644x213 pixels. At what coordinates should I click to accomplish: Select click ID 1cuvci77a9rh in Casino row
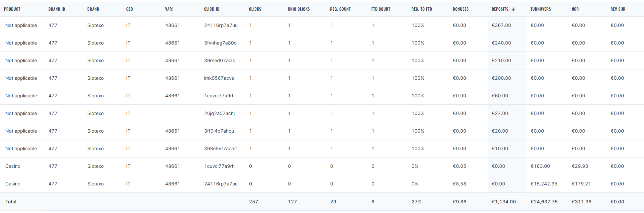pyautogui.click(x=219, y=166)
